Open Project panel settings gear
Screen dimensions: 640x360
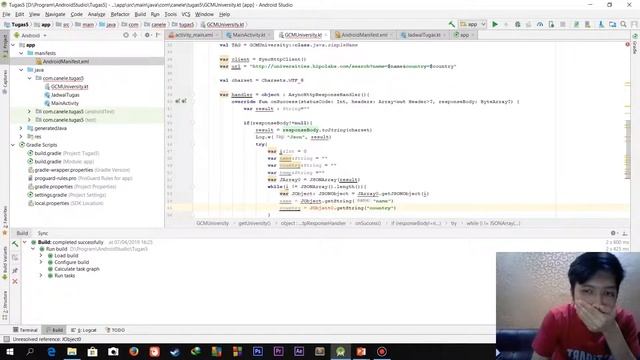(147, 36)
